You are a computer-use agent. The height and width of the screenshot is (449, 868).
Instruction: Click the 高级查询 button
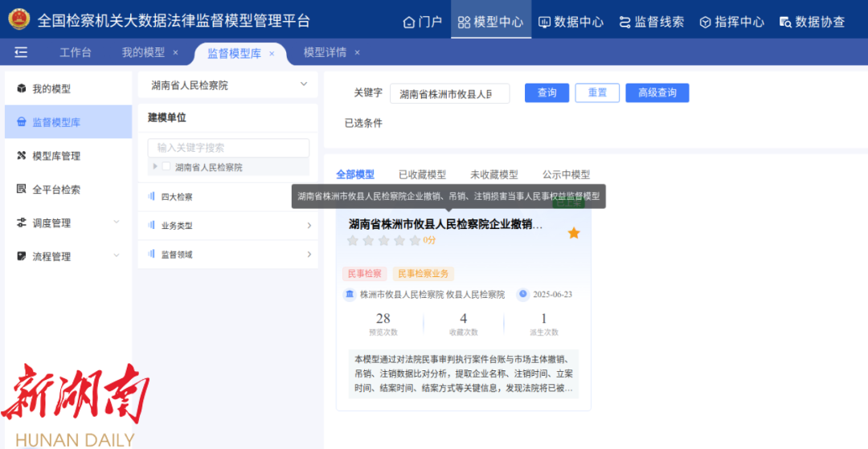657,93
